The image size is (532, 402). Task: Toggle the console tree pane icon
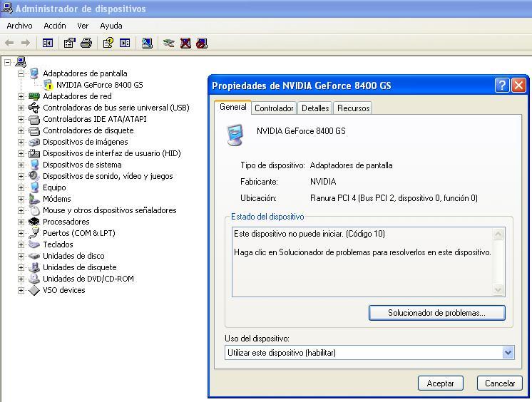[48, 43]
